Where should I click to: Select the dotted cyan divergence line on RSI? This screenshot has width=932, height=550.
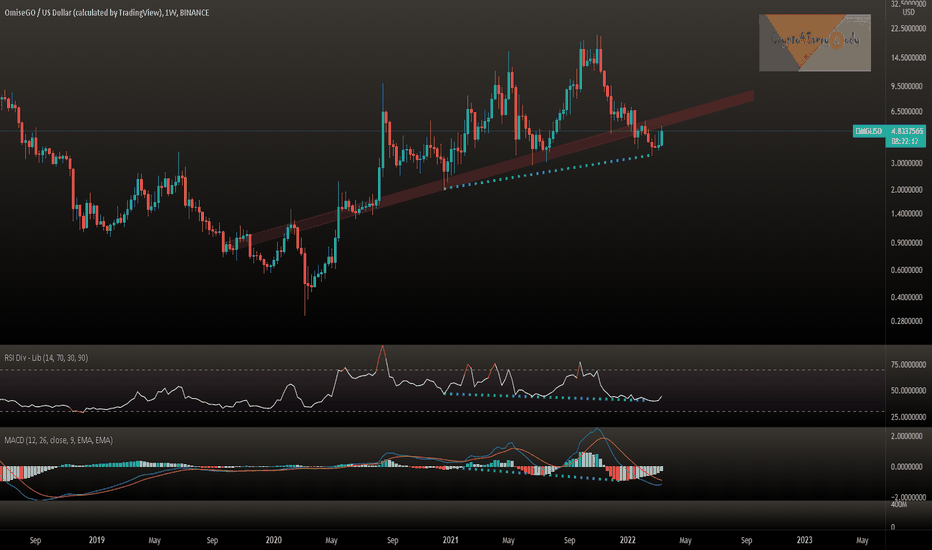pos(544,397)
